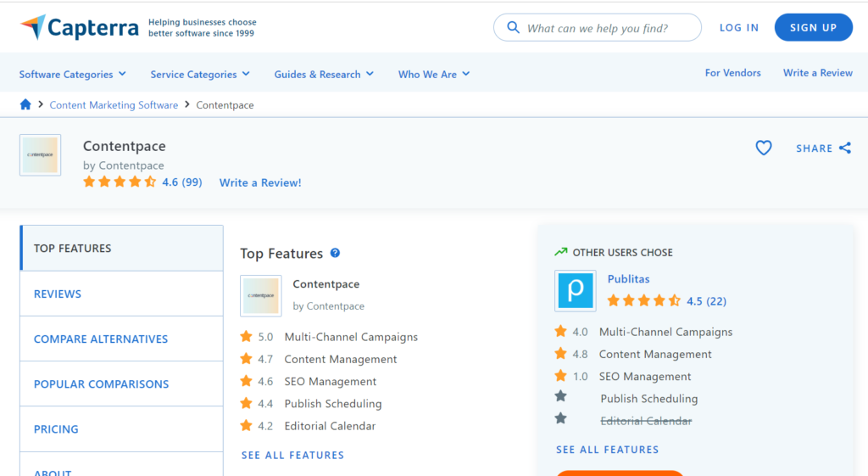Open the Guides & Research dropdown
The width and height of the screenshot is (868, 476).
tap(324, 74)
